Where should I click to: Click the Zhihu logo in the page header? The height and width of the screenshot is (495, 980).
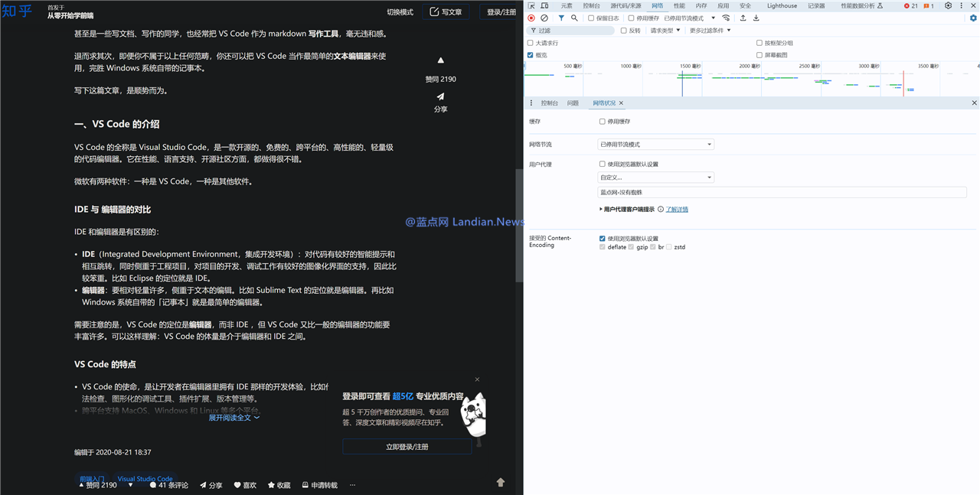point(17,11)
